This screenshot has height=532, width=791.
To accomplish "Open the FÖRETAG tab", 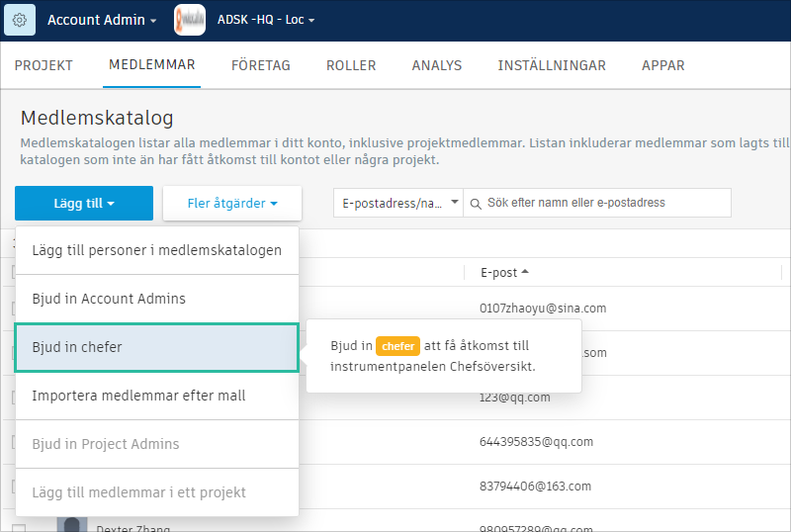I will click(261, 65).
